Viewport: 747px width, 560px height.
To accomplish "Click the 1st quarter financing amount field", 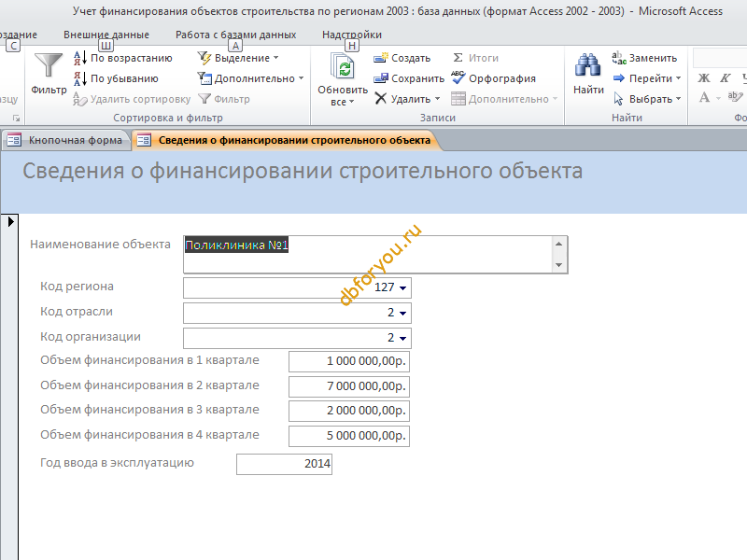I will pos(348,361).
